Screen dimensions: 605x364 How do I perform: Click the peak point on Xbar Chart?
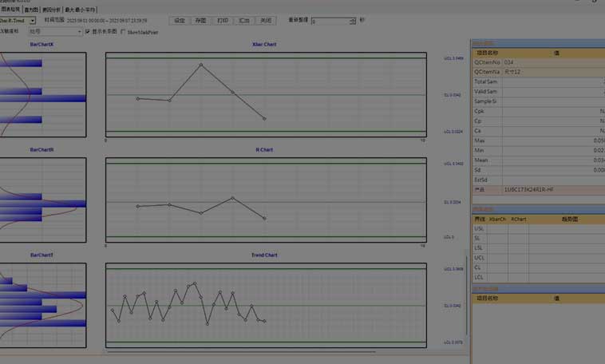click(200, 65)
